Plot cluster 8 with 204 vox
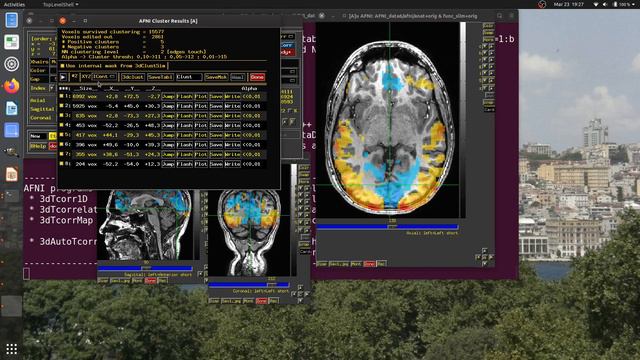The image size is (640, 360). point(201,164)
